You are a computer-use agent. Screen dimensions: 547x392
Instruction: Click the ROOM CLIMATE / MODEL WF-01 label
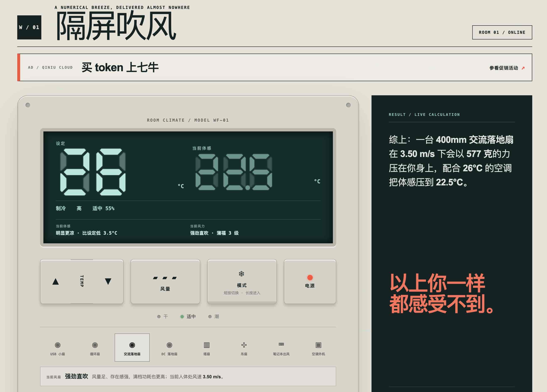click(x=188, y=120)
